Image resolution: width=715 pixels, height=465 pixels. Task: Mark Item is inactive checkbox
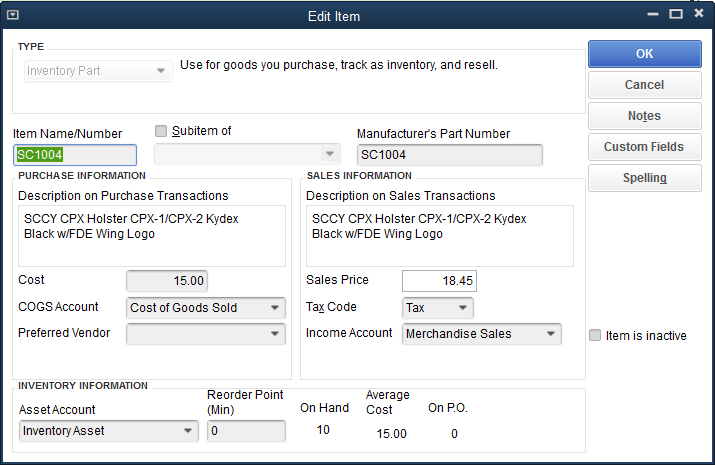click(595, 335)
